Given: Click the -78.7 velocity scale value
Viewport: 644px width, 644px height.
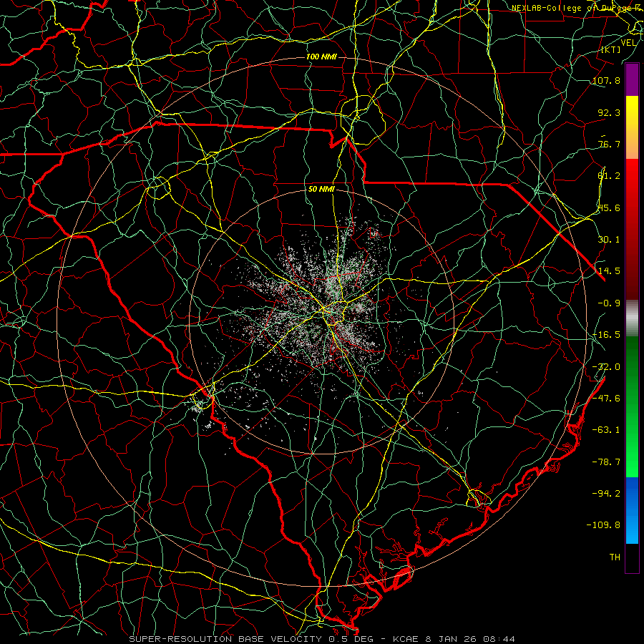Looking at the screenshot, I should point(606,462).
